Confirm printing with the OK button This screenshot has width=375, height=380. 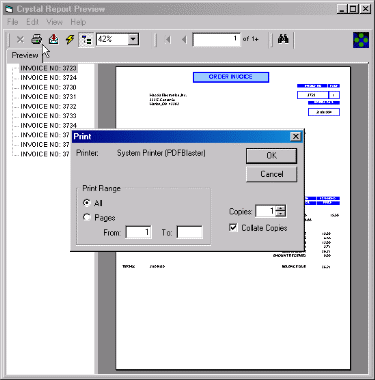point(271,156)
